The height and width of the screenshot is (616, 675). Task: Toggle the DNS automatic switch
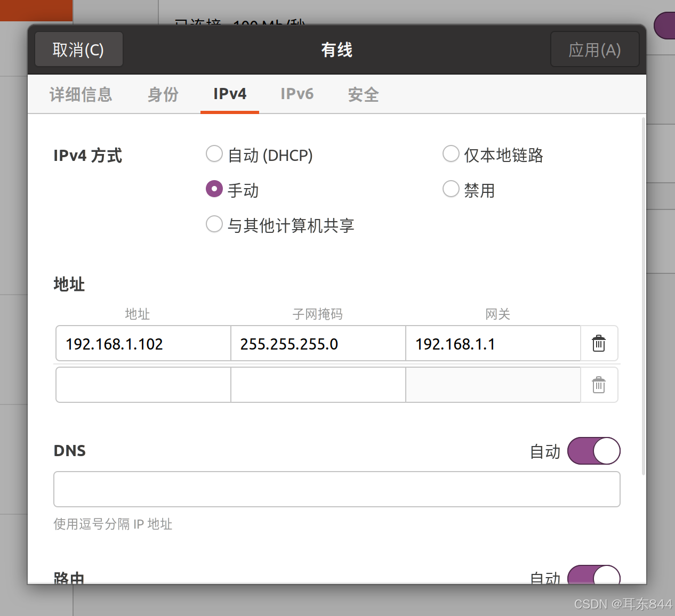(x=594, y=451)
